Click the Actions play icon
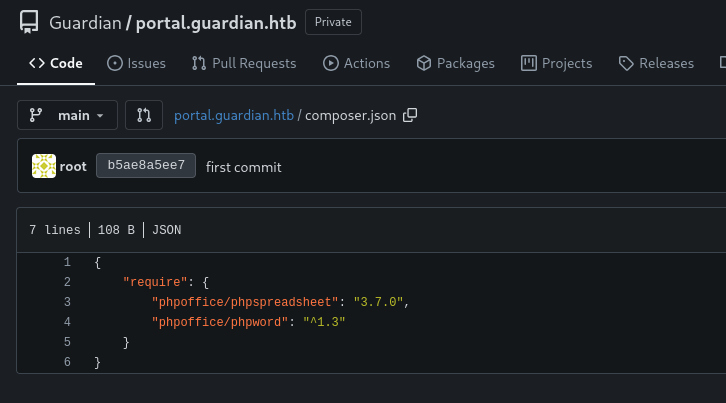 (331, 63)
